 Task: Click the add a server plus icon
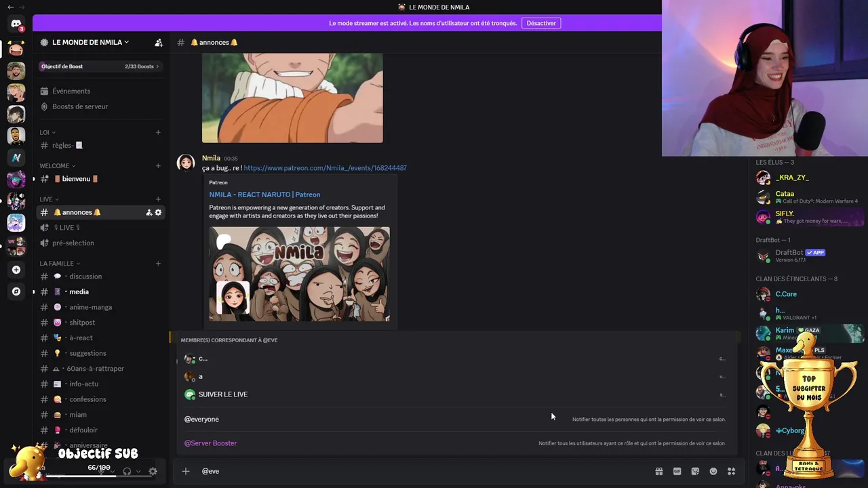(16, 270)
